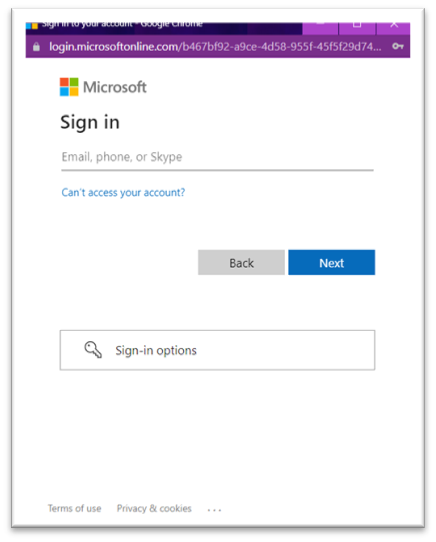Open the Privacy & cookies link

(x=154, y=508)
